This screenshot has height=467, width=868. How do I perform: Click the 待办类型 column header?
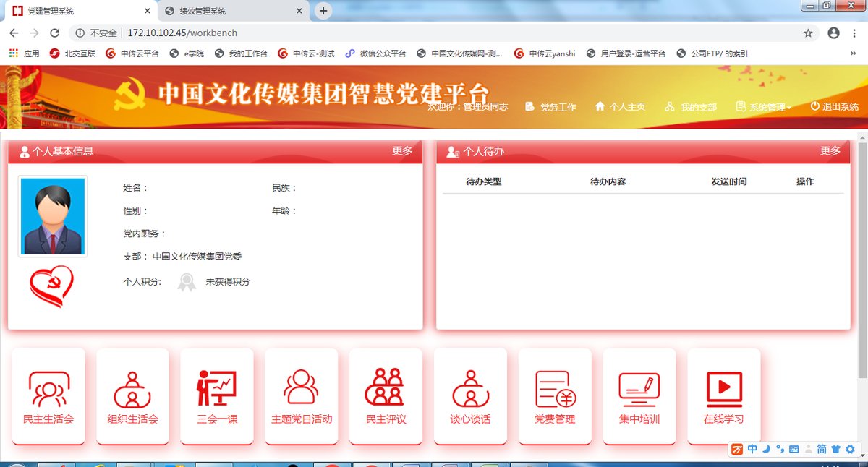click(484, 181)
